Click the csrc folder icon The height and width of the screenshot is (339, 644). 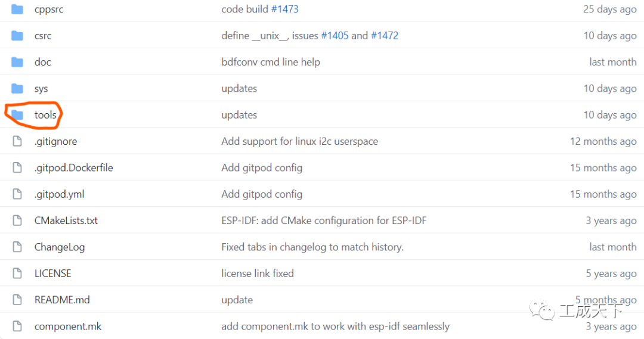tap(17, 36)
